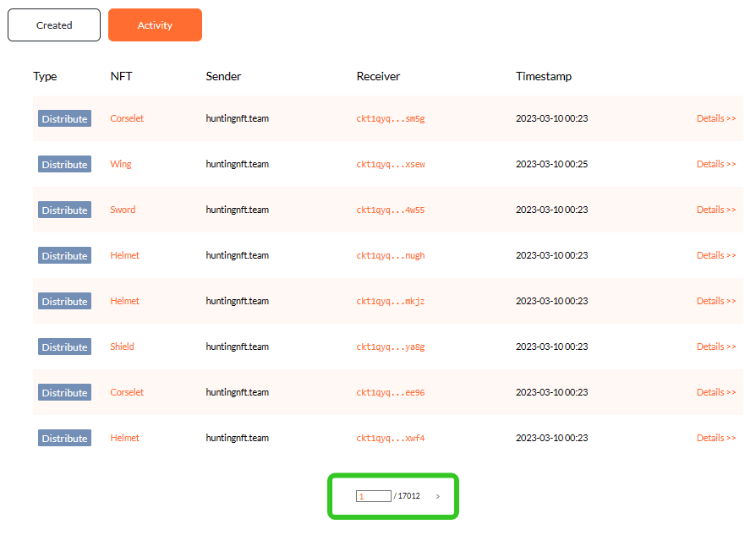Viewport: 756px width, 535px height.
Task: Open receiver address ckt1qyq...4w55
Action: tap(390, 210)
